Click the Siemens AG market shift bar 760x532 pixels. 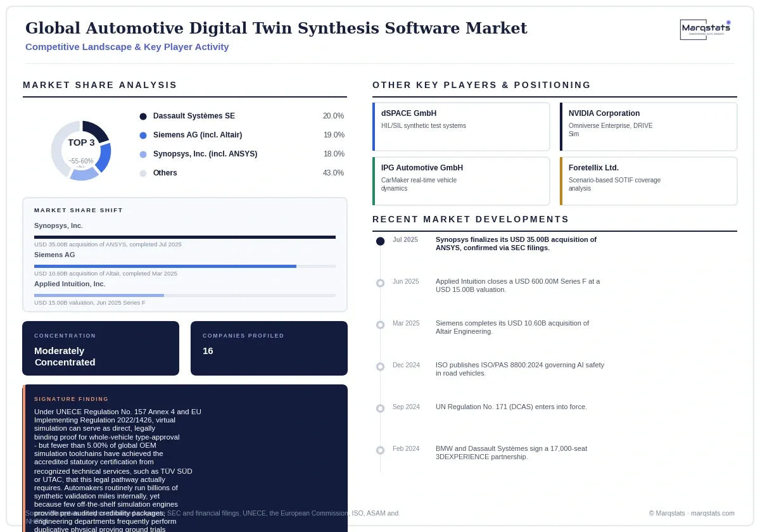pos(185,266)
